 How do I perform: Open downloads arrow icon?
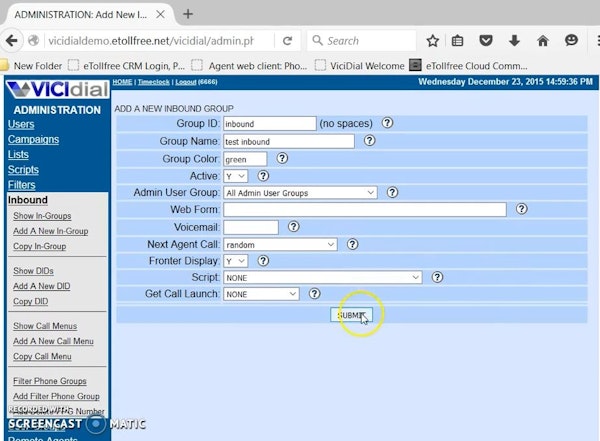click(514, 41)
